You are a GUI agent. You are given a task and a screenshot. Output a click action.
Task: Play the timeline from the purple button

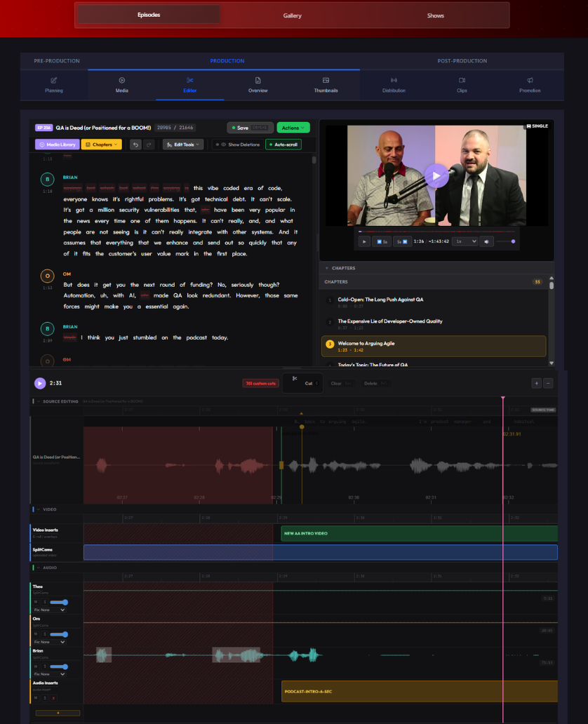tap(40, 383)
